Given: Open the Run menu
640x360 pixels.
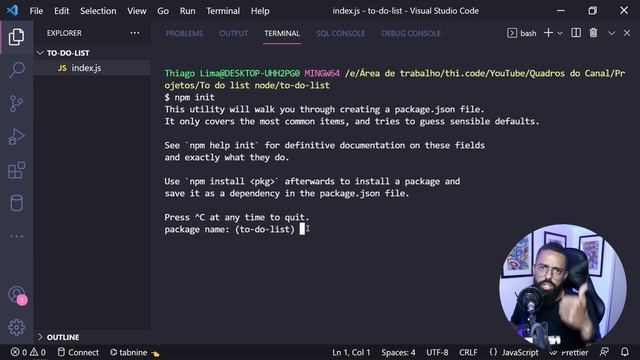Looking at the screenshot, I should [187, 11].
